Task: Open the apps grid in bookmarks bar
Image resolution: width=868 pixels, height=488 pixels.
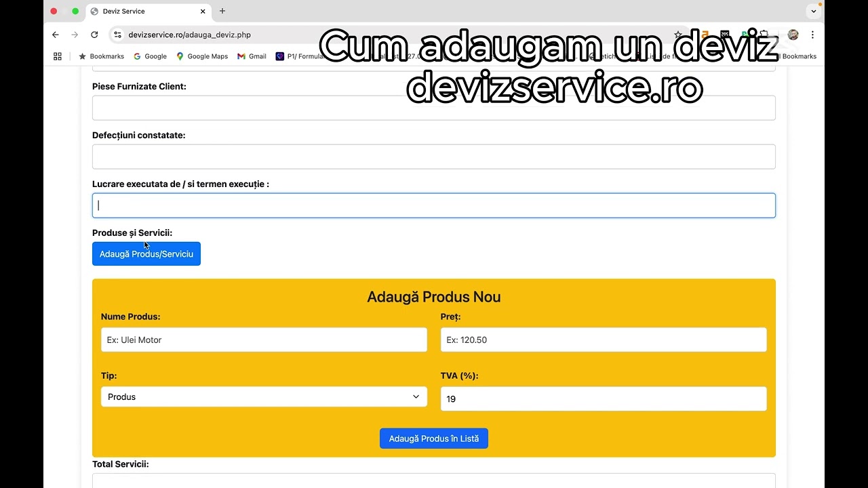Action: tap(58, 56)
